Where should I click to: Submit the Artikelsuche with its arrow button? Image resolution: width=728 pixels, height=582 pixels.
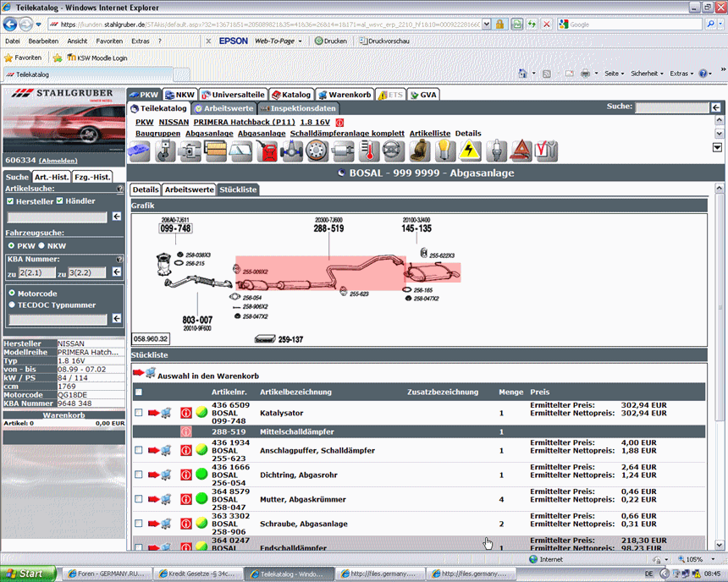(x=117, y=217)
